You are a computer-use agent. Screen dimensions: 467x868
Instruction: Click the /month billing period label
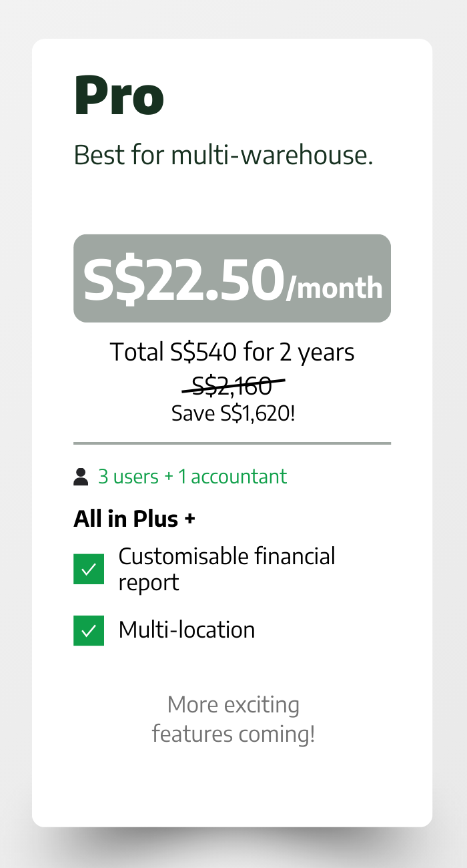(334, 288)
